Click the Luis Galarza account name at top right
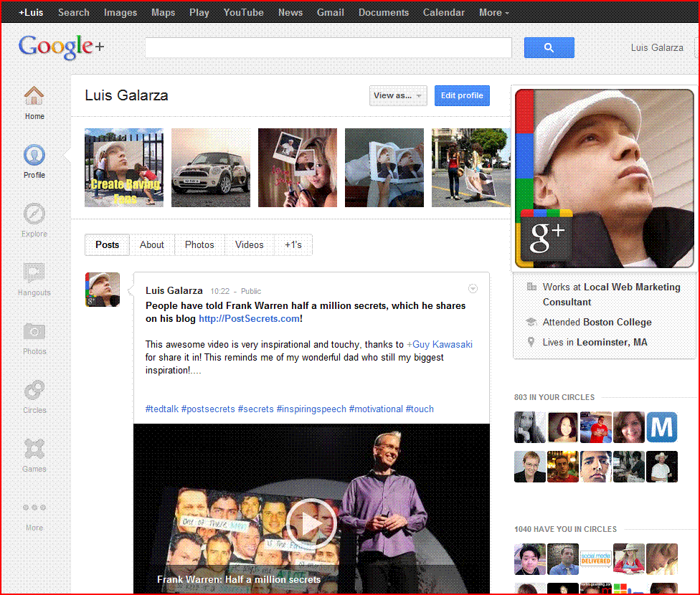This screenshot has width=700, height=595. point(657,48)
